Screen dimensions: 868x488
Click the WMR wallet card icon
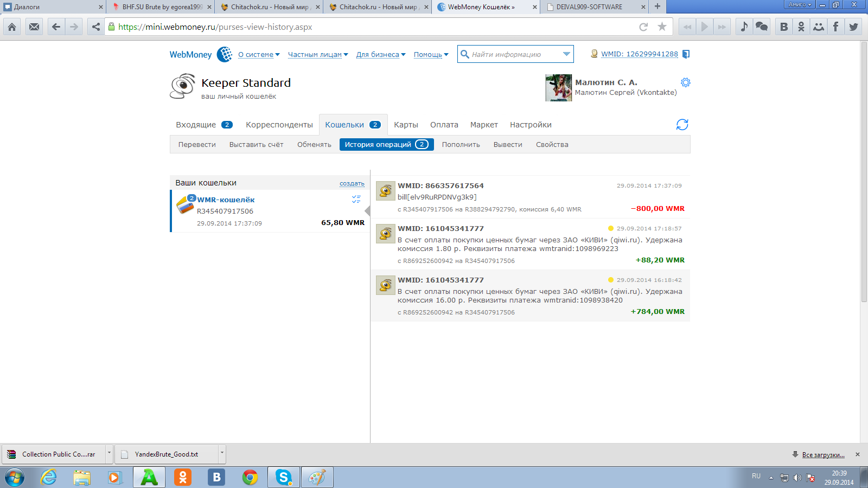tap(185, 205)
